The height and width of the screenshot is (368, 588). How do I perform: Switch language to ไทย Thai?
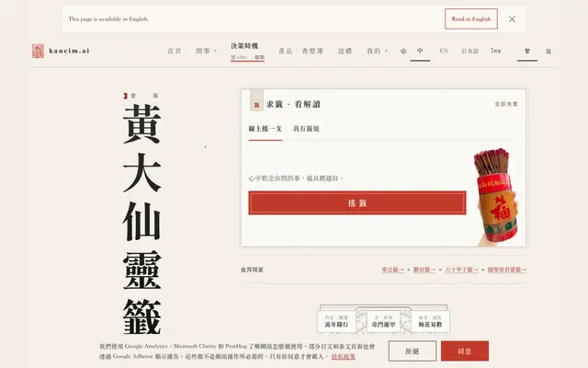click(496, 51)
